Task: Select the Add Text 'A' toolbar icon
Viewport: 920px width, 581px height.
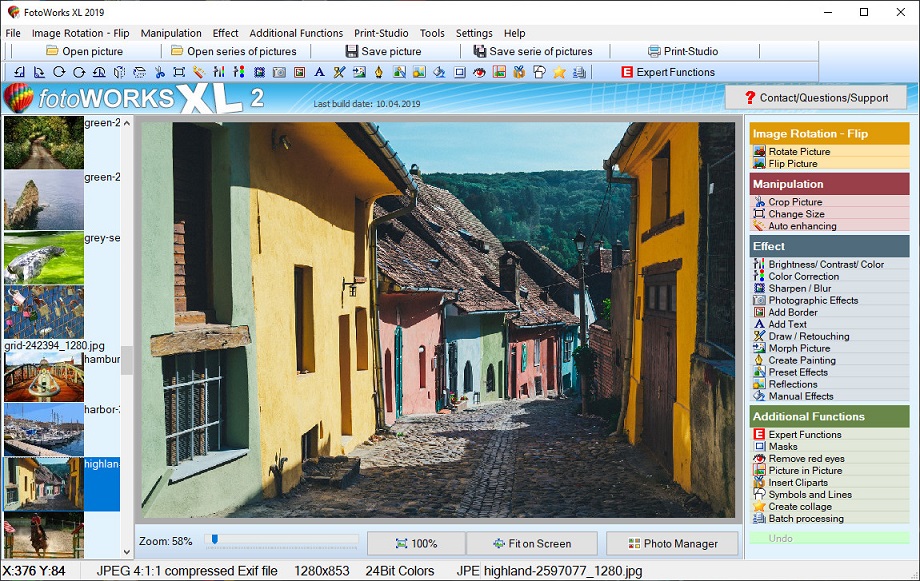Action: (x=319, y=72)
